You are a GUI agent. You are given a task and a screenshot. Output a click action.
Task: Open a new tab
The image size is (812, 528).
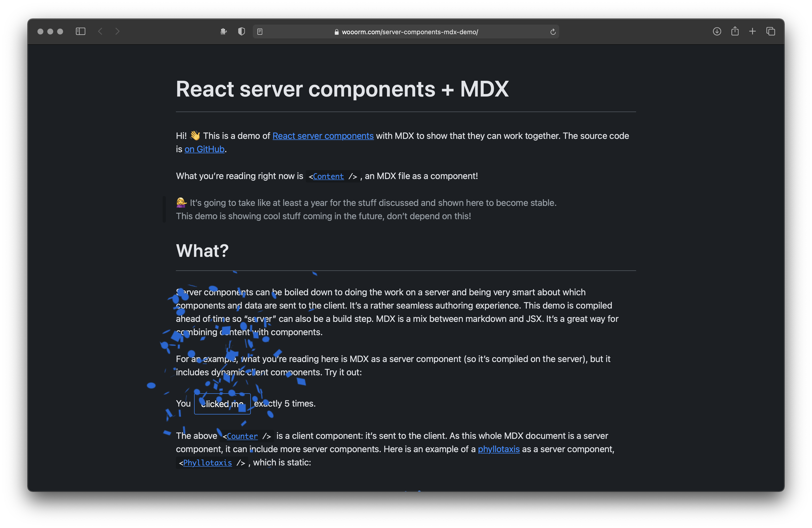point(752,31)
